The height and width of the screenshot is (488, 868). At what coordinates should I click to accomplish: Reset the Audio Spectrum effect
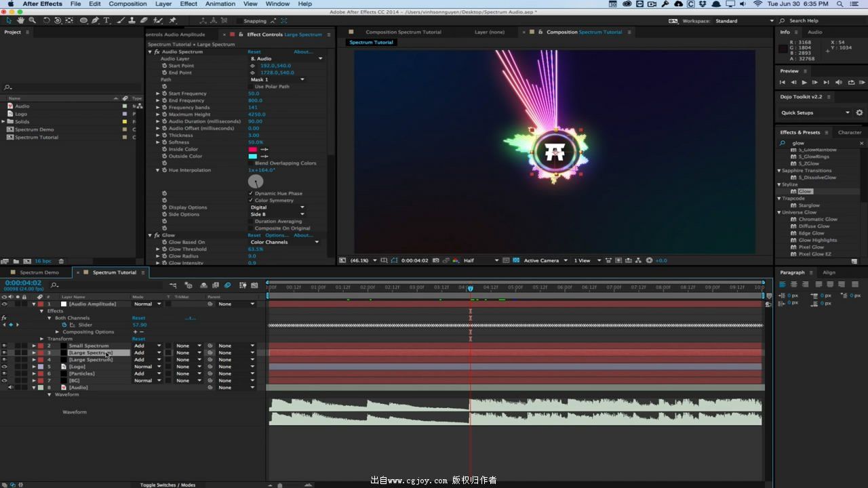point(254,52)
